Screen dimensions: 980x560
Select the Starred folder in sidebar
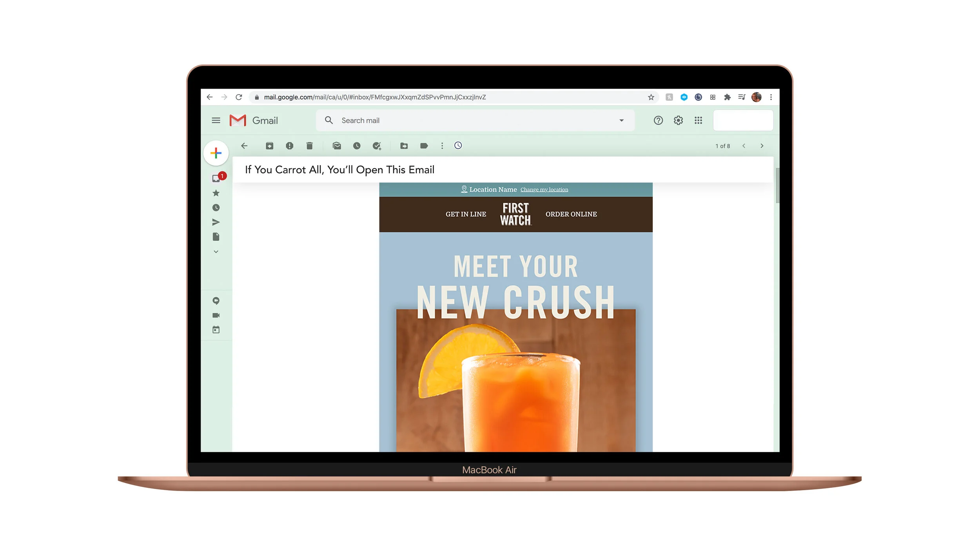pyautogui.click(x=216, y=192)
